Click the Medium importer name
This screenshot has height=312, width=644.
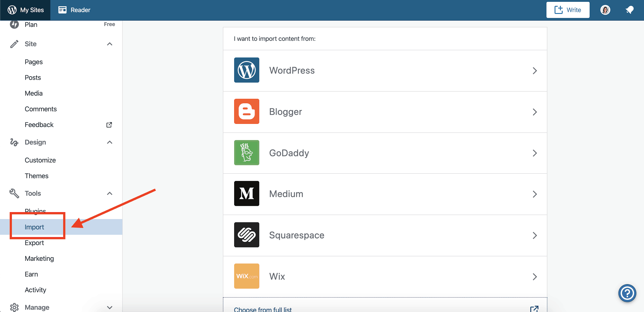[x=286, y=194]
